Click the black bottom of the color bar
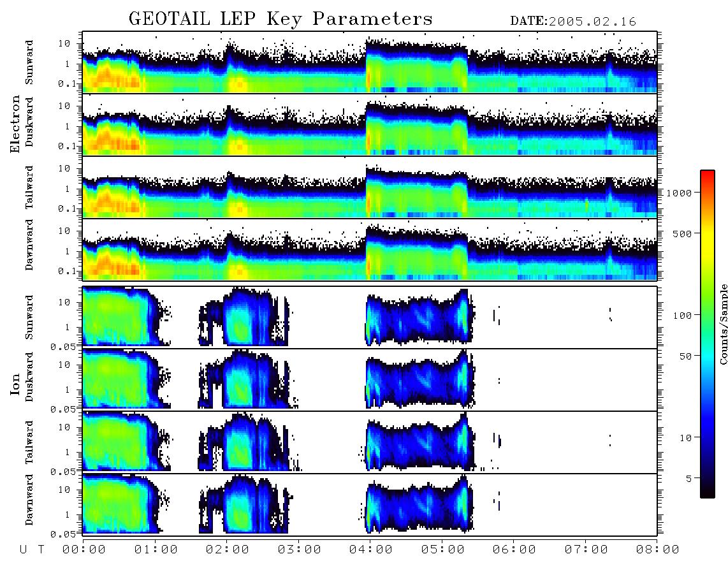Image resolution: width=728 pixels, height=561 pixels. coord(708,493)
